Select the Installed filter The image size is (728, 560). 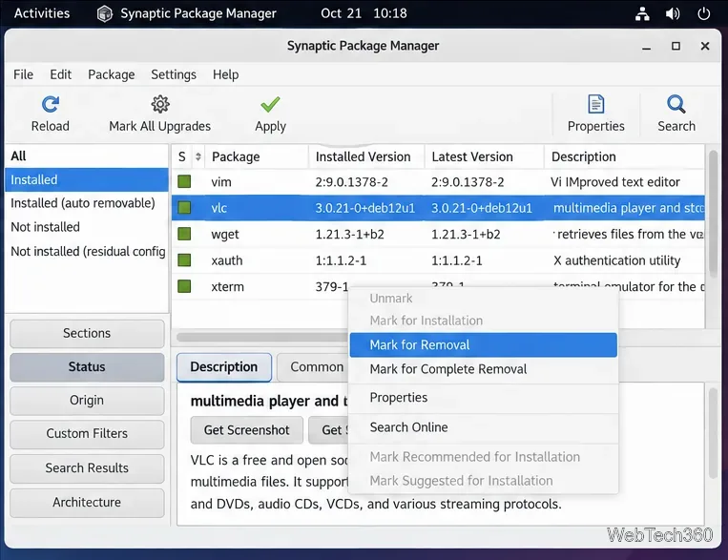pyautogui.click(x=87, y=179)
